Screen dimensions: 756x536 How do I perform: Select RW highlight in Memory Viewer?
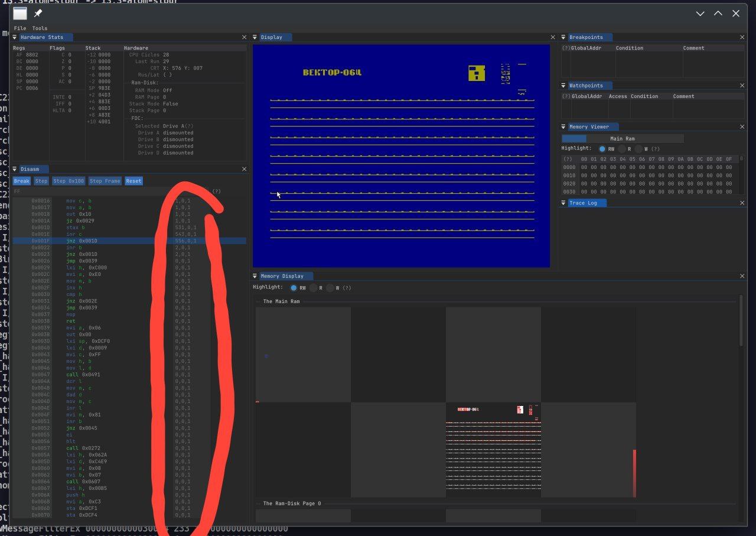(x=602, y=149)
